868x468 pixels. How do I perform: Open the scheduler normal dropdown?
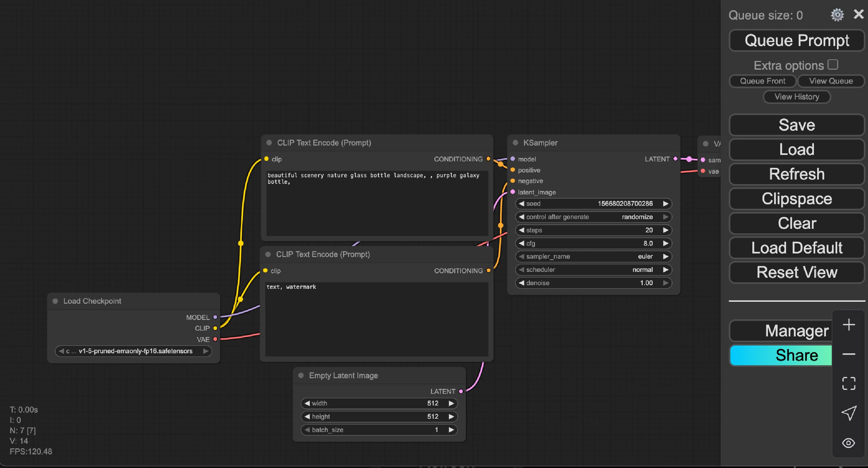coord(593,270)
